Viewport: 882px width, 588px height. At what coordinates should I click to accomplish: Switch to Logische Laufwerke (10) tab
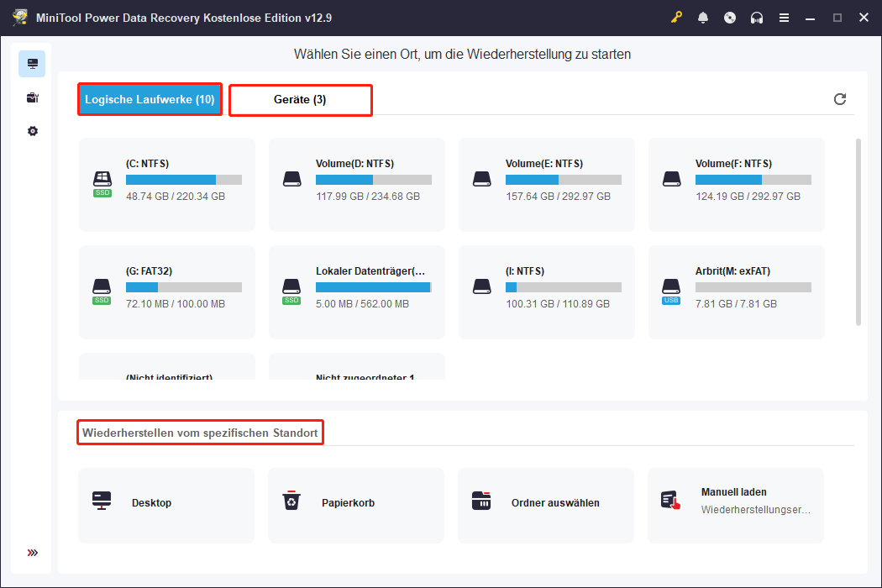[x=150, y=100]
